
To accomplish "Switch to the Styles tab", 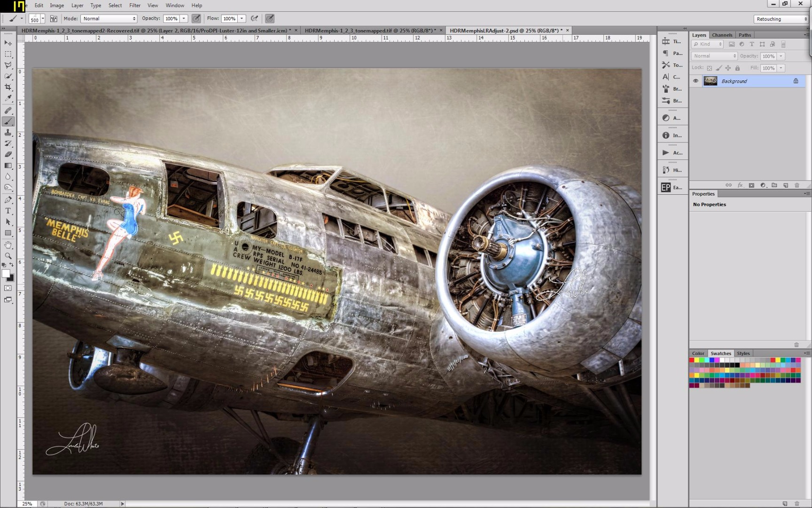I will coord(743,353).
